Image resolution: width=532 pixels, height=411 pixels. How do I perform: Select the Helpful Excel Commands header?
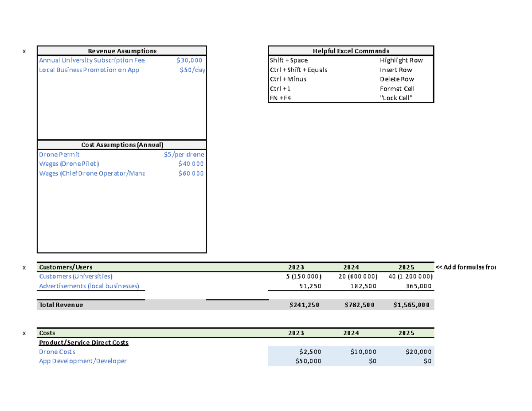point(351,51)
